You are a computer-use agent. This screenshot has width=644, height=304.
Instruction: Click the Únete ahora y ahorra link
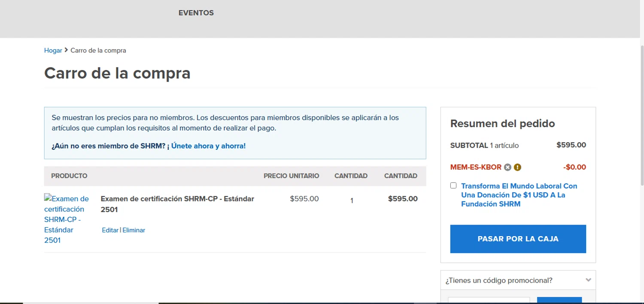click(208, 146)
